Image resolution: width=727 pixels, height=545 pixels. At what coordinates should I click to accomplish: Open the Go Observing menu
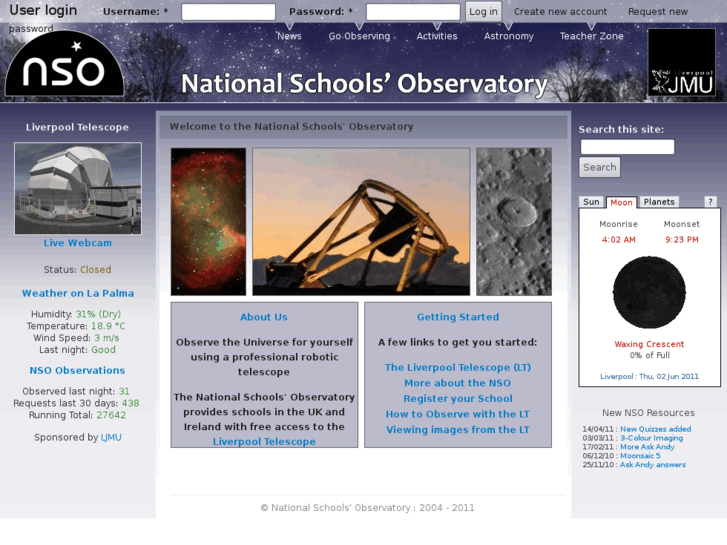click(359, 36)
